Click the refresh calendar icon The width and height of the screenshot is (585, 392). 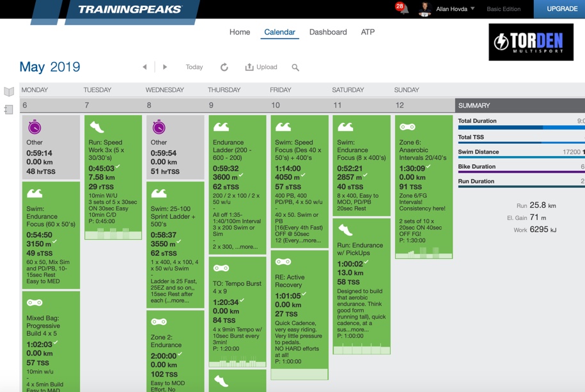click(224, 67)
